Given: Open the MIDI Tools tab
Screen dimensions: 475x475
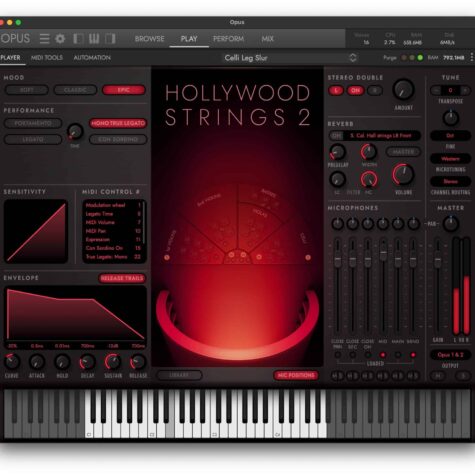Looking at the screenshot, I should click(x=47, y=58).
